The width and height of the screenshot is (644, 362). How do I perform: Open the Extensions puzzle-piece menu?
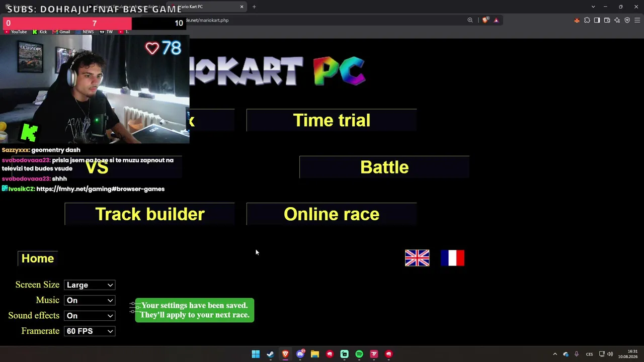pyautogui.click(x=587, y=20)
